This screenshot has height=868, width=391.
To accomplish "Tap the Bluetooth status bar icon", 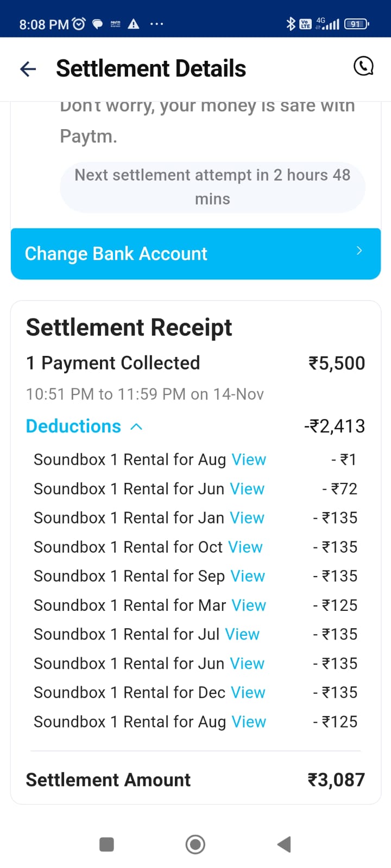I will click(x=291, y=23).
